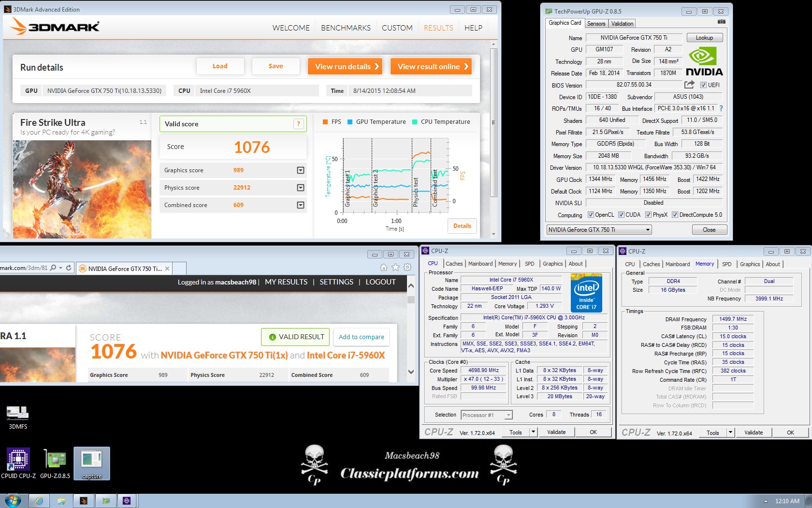Click the View result online button
812x508 pixels.
431,66
